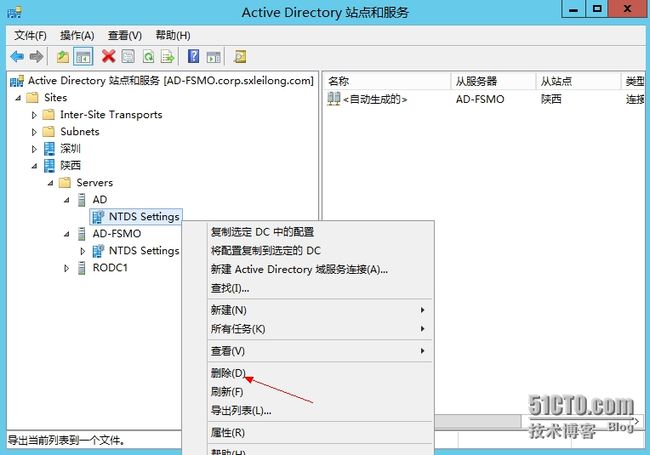Viewport: 650px width, 455px height.
Task: Expand NTDS Settings under AD-FSMO
Action: (82, 251)
